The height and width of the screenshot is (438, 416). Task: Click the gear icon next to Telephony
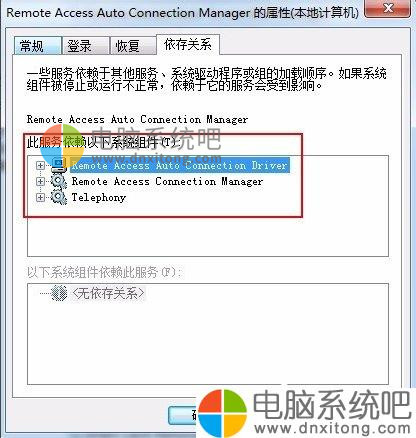[59, 197]
